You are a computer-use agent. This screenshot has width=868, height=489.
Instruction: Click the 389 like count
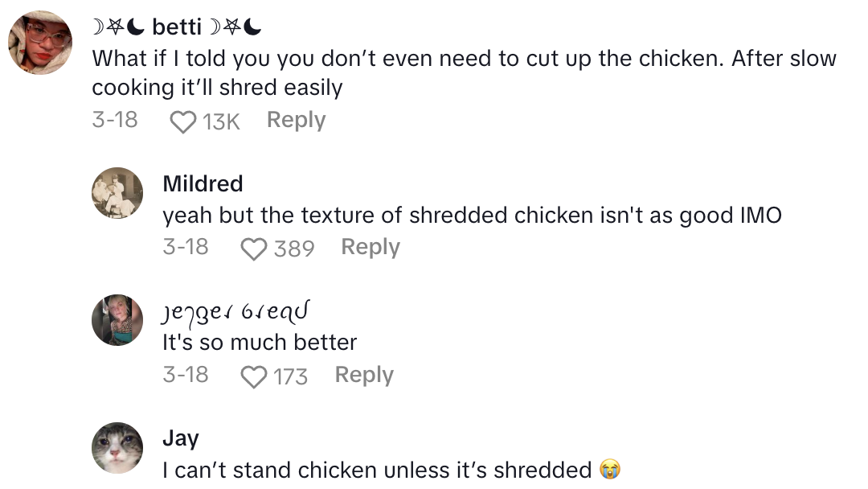pos(293,249)
